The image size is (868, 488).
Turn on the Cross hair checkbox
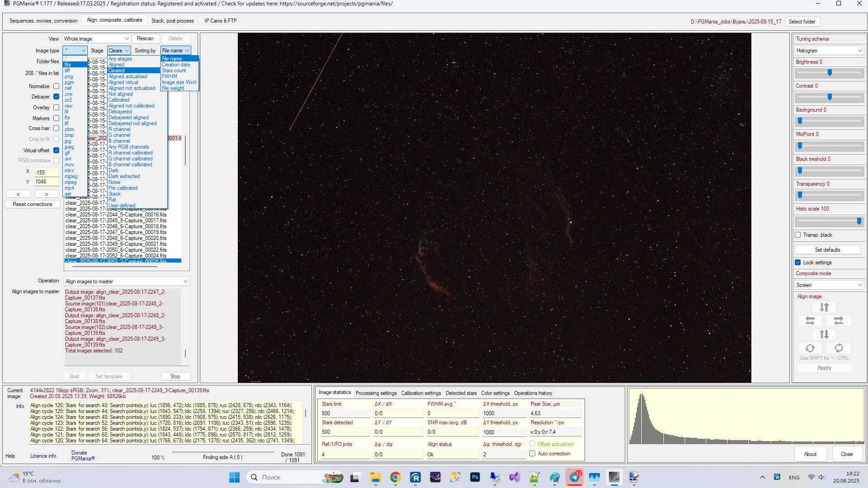(x=56, y=128)
